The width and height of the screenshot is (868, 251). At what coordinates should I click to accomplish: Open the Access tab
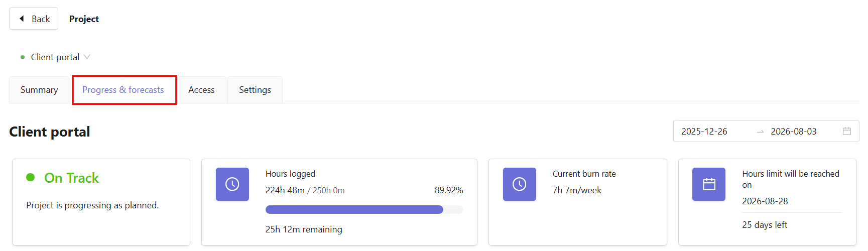pos(201,90)
